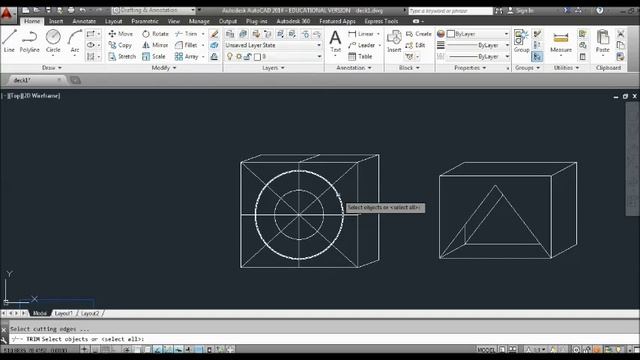Open the Home ribbon tab
Viewport: 640px width, 360px height.
32,21
